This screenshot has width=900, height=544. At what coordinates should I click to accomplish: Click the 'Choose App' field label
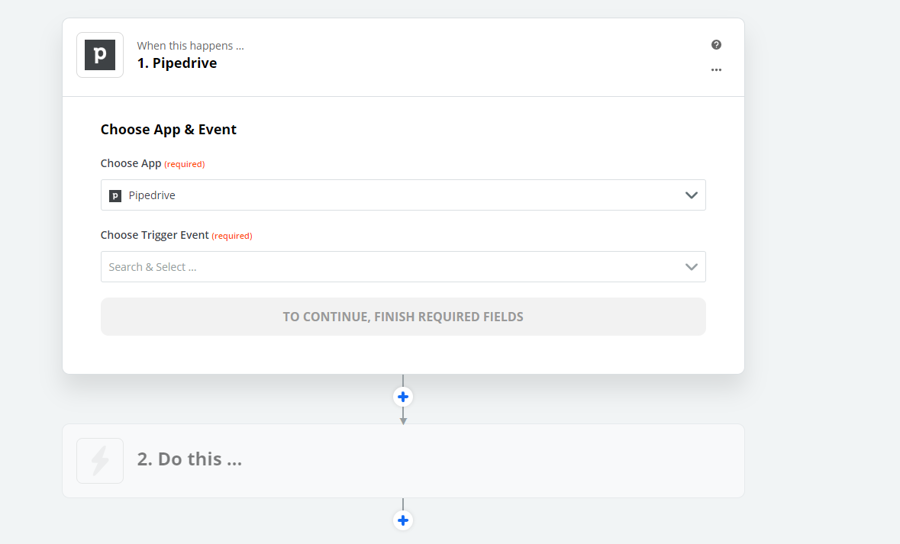click(x=130, y=163)
